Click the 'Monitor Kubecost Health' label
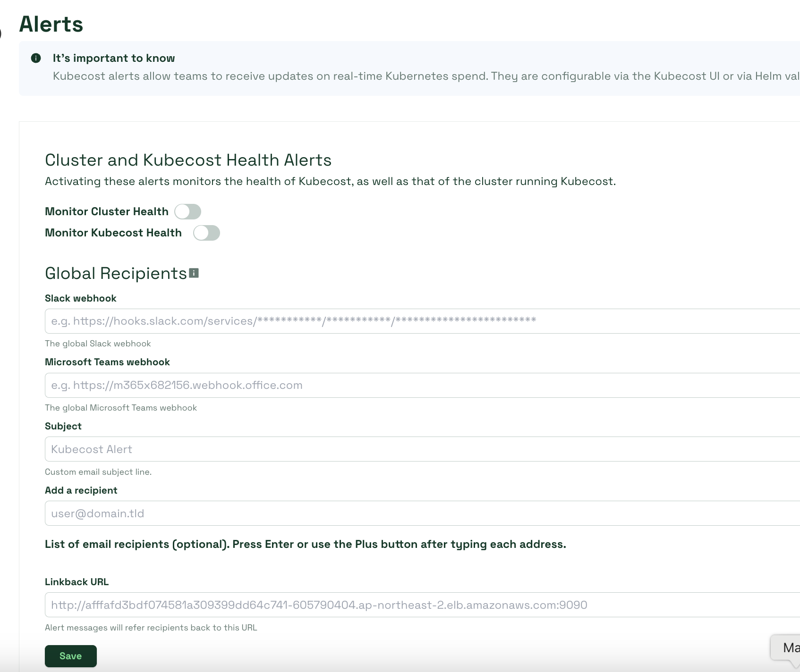The width and height of the screenshot is (800, 672). pyautogui.click(x=113, y=233)
